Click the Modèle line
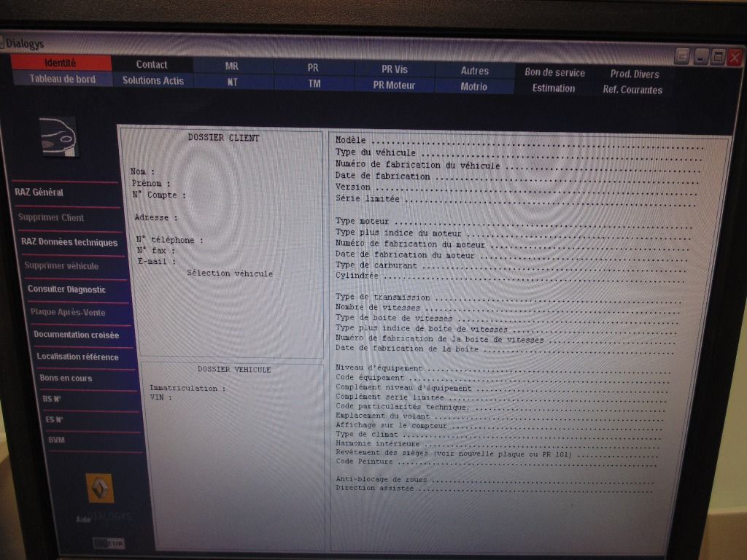This screenshot has height=560, width=747. (x=519, y=142)
